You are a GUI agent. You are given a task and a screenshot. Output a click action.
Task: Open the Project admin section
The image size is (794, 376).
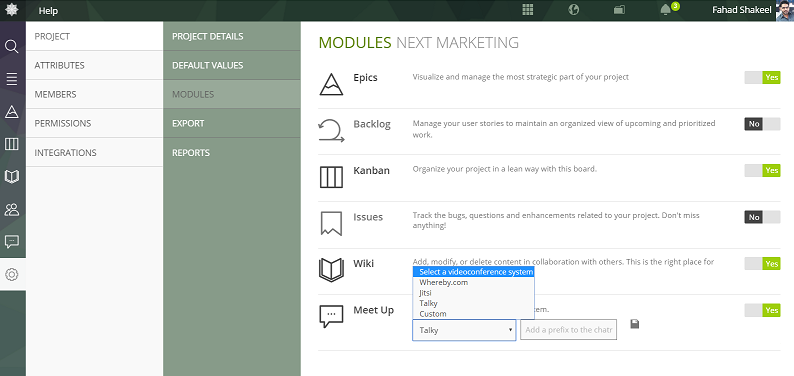(x=94, y=36)
